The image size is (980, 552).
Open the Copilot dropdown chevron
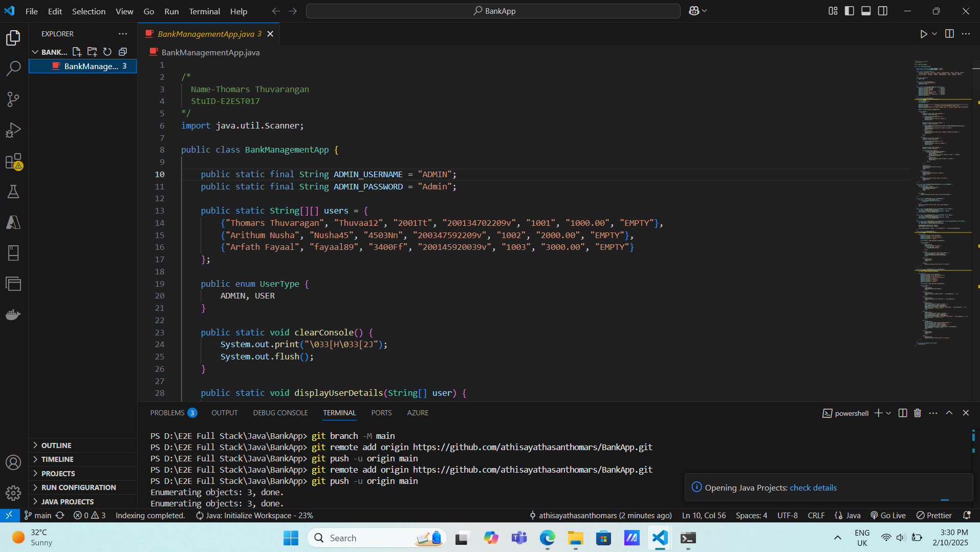tap(705, 11)
